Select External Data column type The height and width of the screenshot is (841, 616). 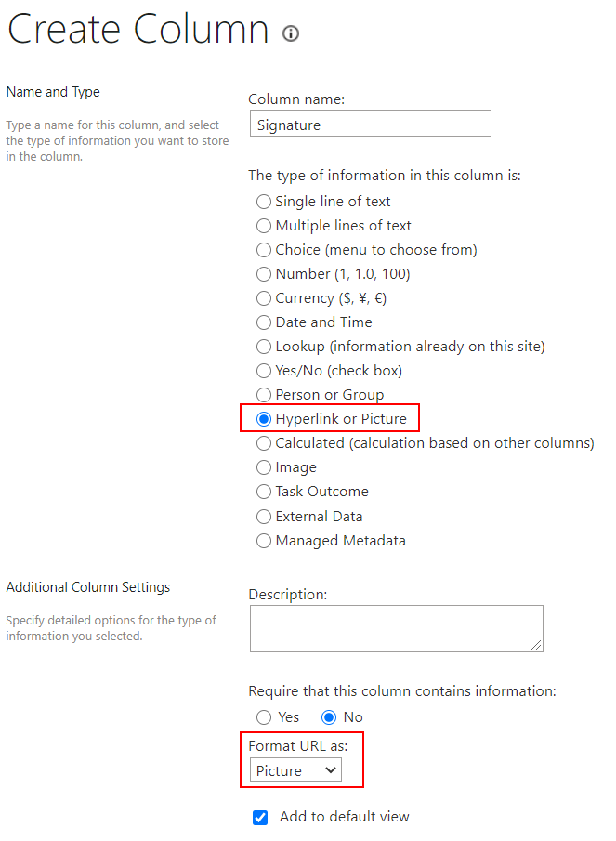tap(264, 517)
